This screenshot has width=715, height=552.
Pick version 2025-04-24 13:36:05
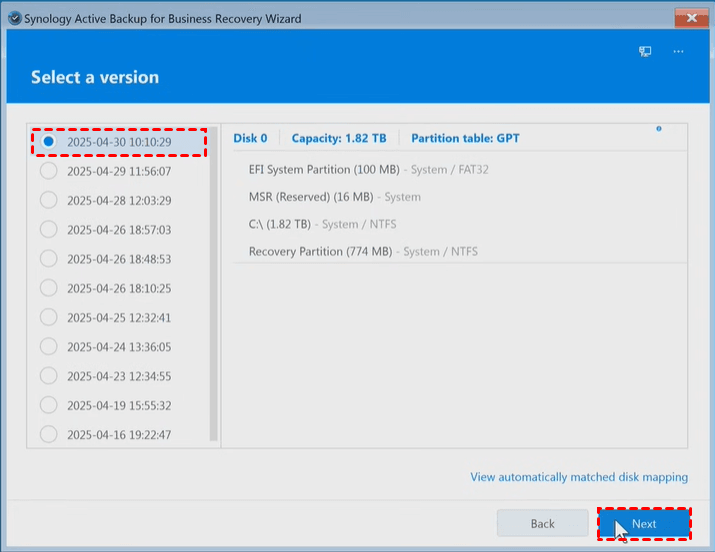[49, 347]
